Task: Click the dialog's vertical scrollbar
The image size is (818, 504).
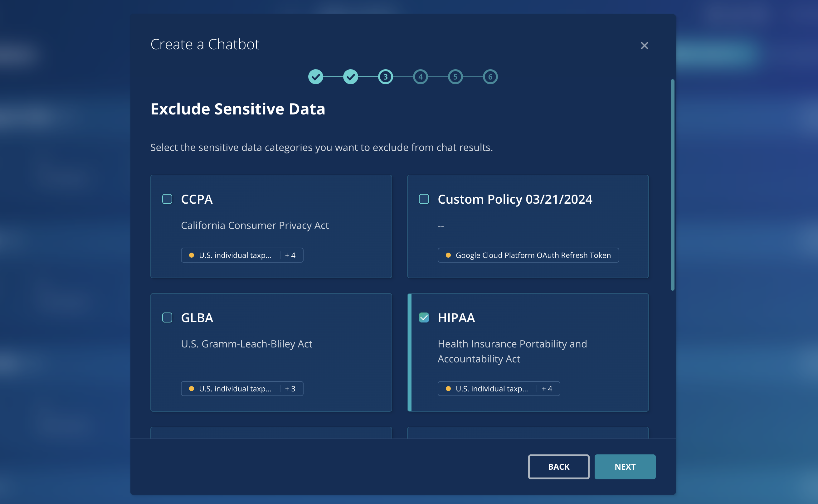Action: pyautogui.click(x=672, y=185)
